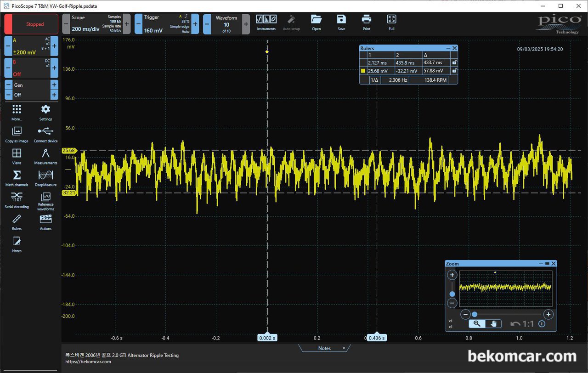Close the Notes tab
The height and width of the screenshot is (373, 588).
[344, 348]
